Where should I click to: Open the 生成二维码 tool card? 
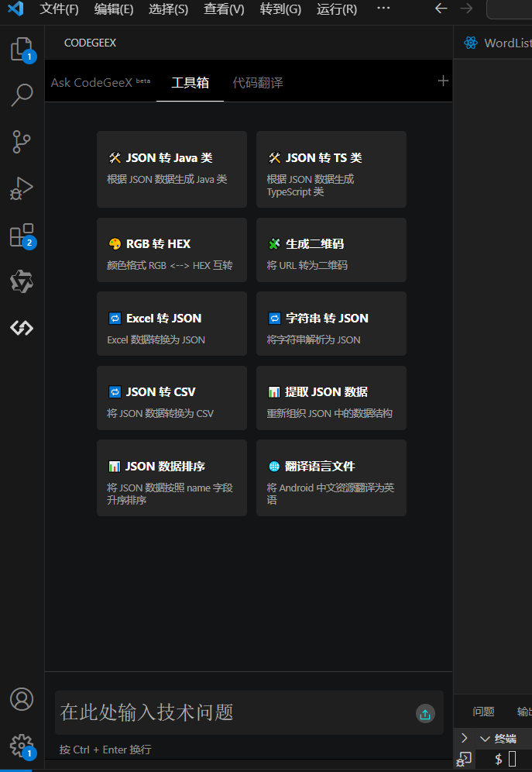331,250
